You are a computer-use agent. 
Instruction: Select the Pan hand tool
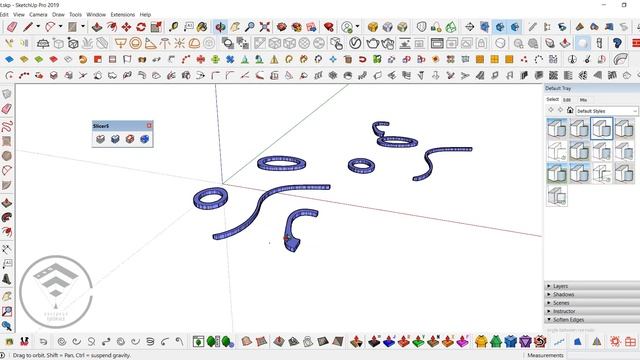(235, 27)
